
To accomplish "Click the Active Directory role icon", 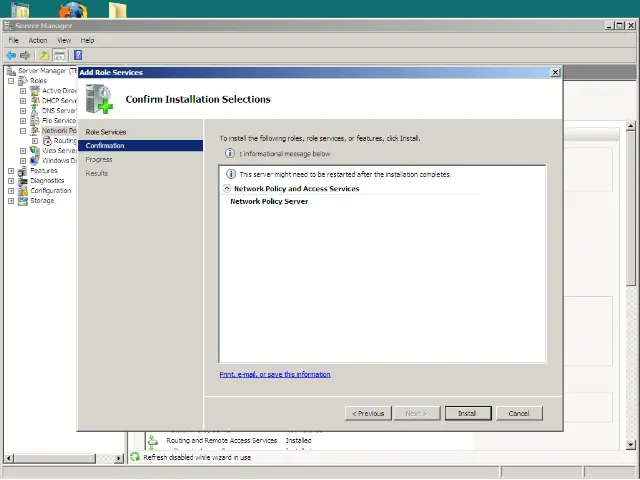I will (35, 91).
